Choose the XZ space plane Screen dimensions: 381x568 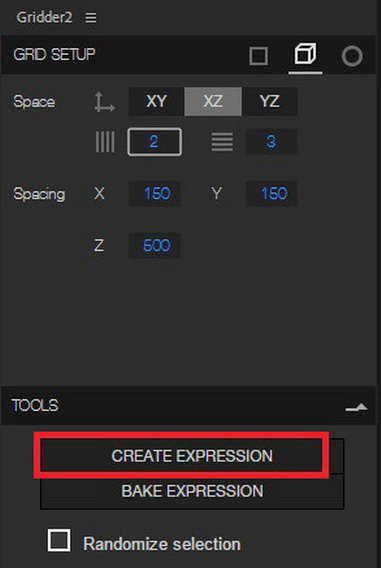[x=213, y=101]
